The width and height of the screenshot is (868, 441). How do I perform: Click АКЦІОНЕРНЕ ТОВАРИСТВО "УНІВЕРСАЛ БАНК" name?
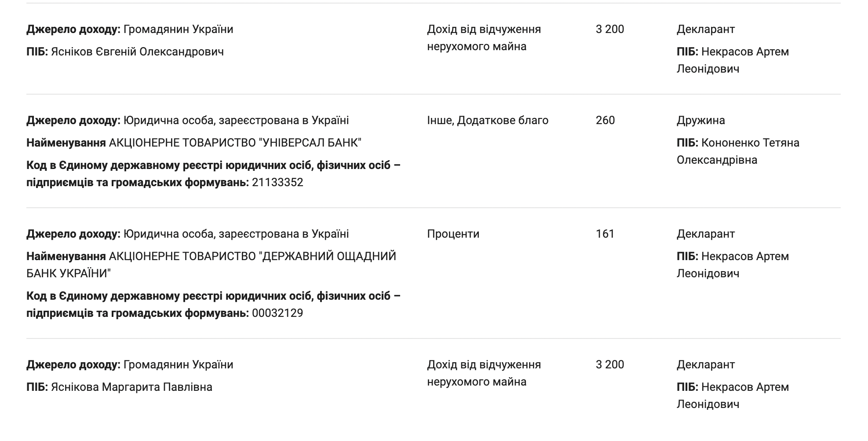click(235, 143)
